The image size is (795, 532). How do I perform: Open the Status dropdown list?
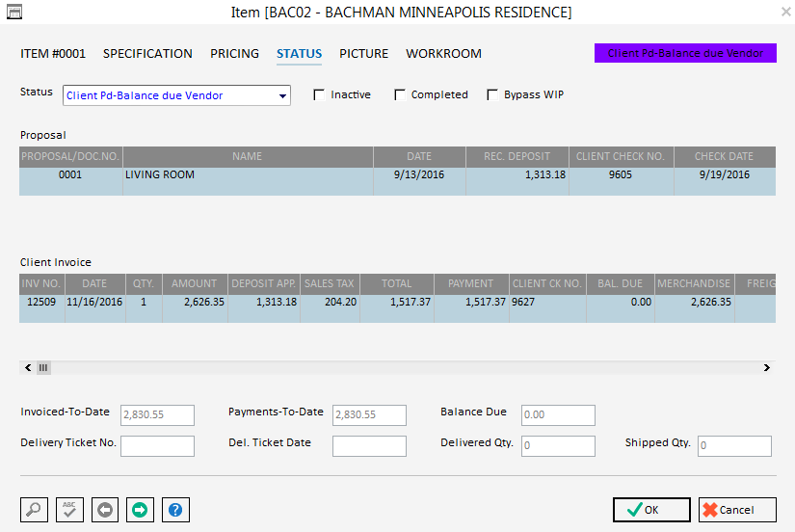pyautogui.click(x=282, y=95)
